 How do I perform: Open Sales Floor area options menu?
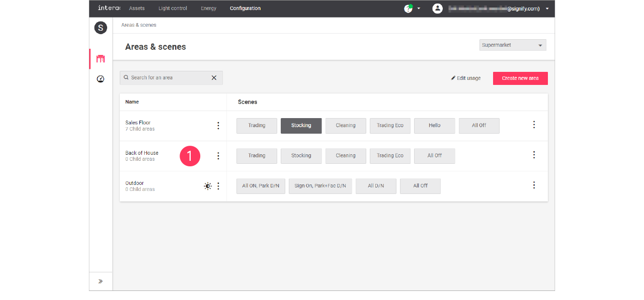[x=218, y=126]
